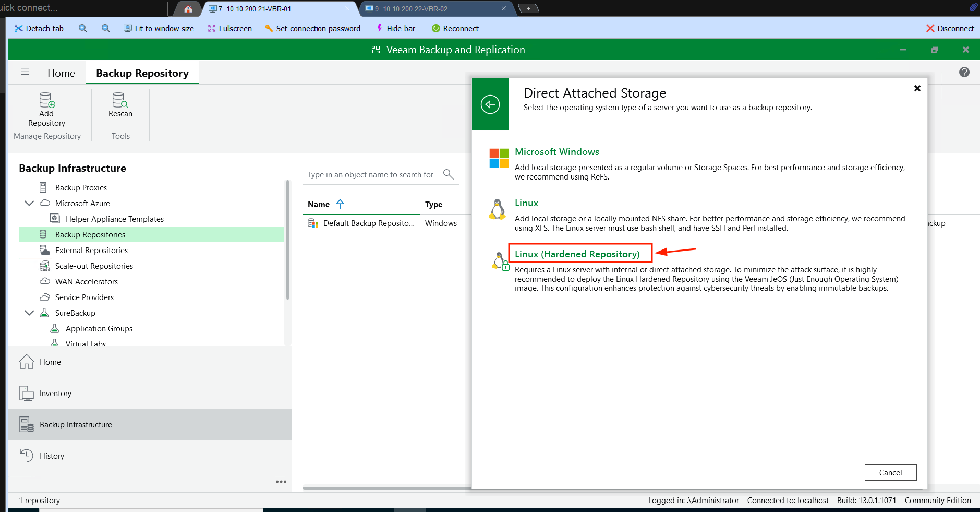Open the Inventory navigation view

tap(150, 393)
